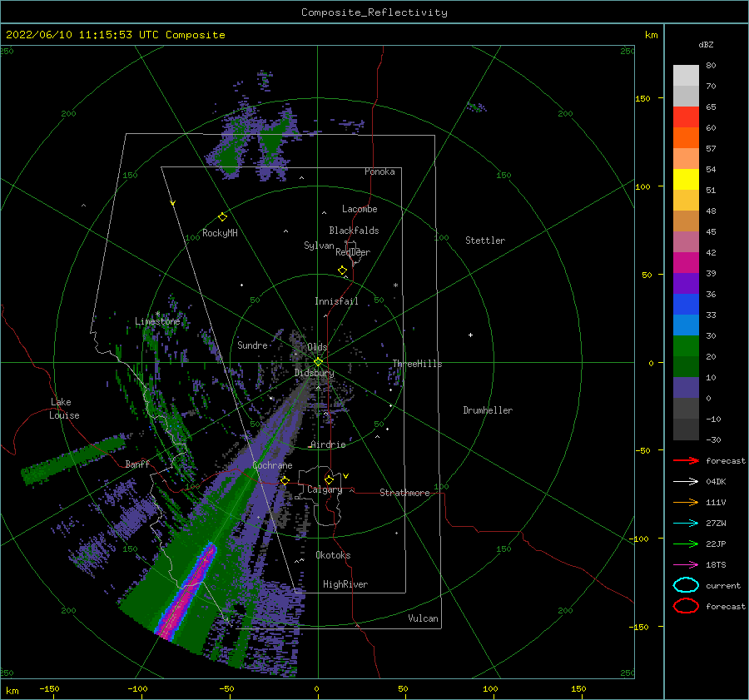The image size is (749, 700).
Task: Click the Lake Louise label
Action: pyautogui.click(x=64, y=409)
